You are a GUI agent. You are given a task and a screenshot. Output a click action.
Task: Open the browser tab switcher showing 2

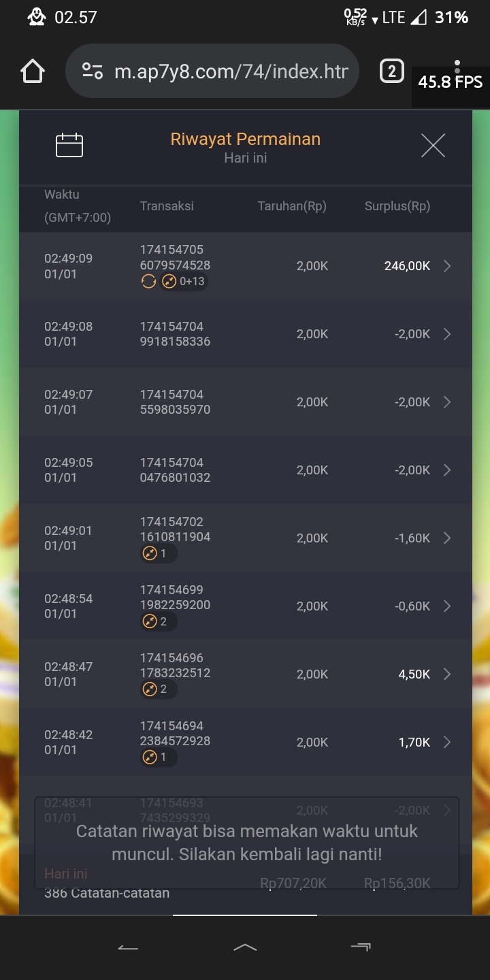pos(391,71)
